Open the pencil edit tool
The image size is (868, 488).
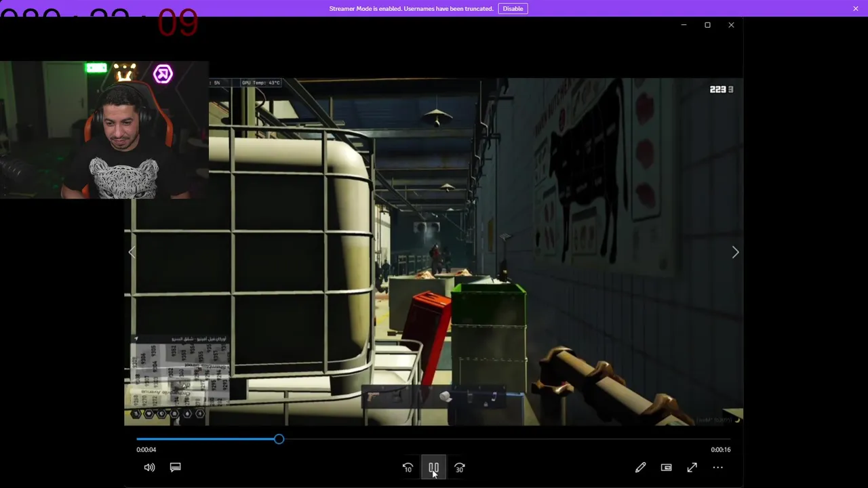click(x=640, y=468)
